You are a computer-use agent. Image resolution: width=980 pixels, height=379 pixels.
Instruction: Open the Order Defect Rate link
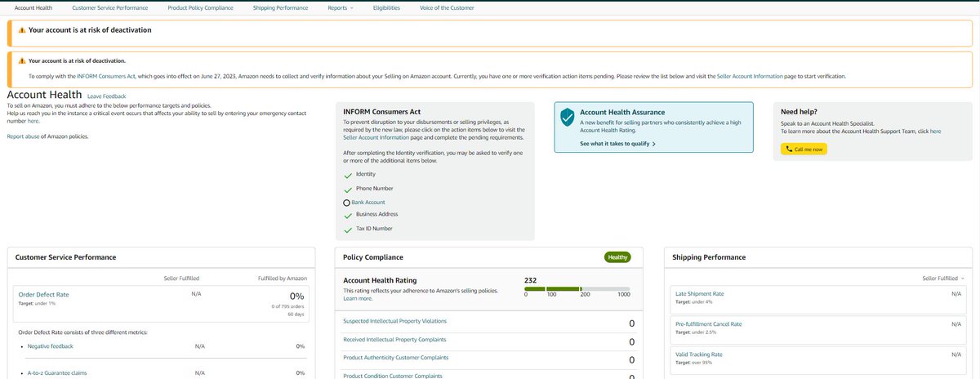pyautogui.click(x=43, y=294)
